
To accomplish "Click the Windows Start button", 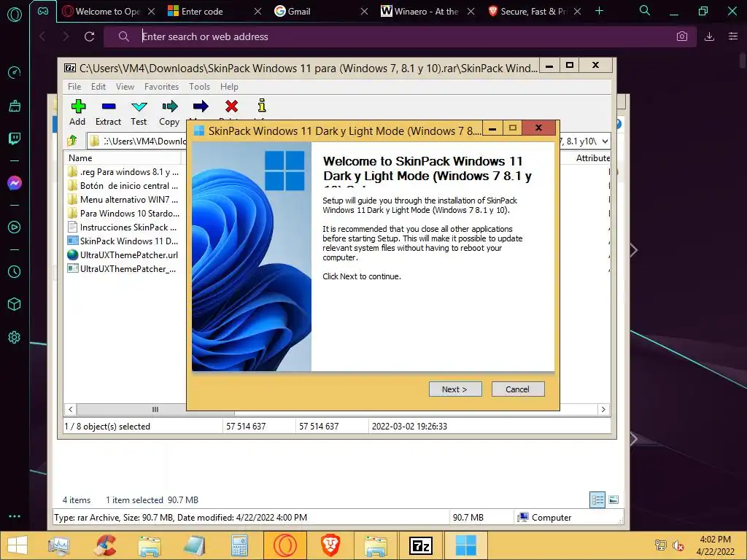I will click(18, 545).
